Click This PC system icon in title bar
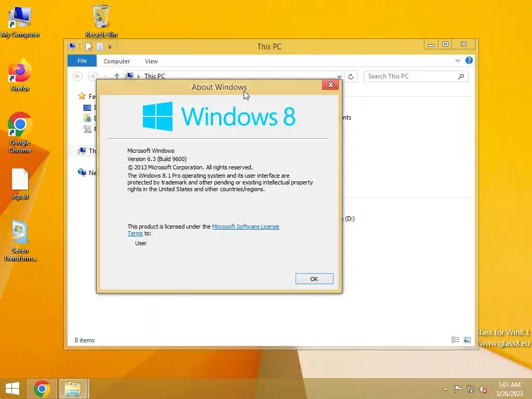Image resolution: width=532 pixels, height=399 pixels. point(72,46)
